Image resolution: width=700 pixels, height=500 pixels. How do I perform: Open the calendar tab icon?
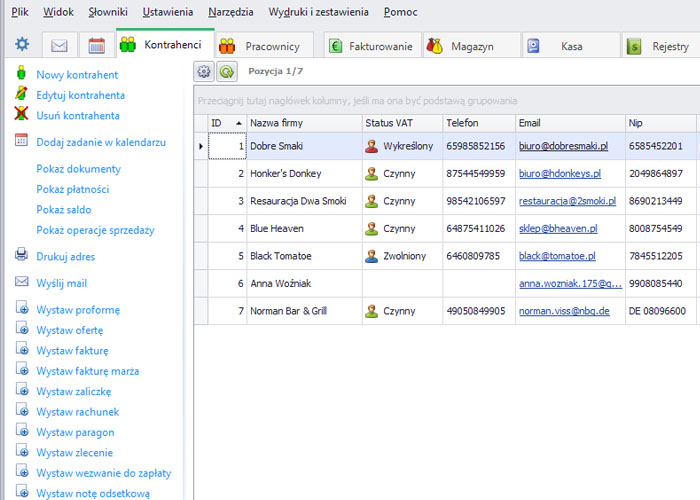click(96, 45)
